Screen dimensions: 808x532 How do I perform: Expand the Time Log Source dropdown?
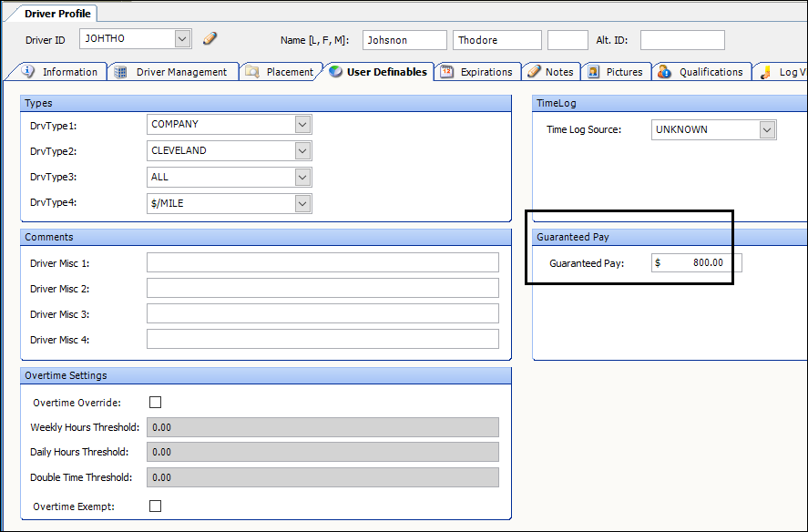pos(767,130)
